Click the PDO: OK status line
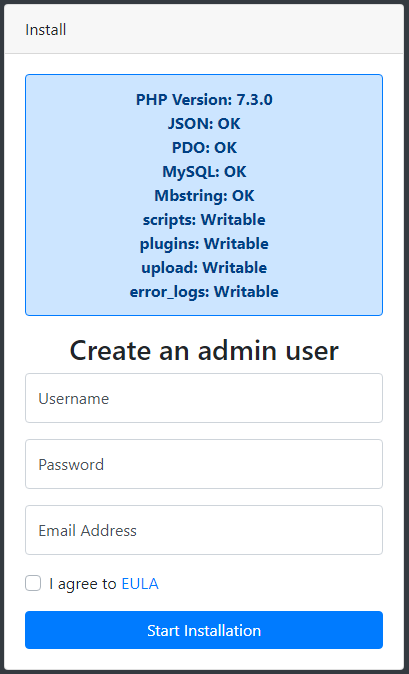This screenshot has height=674, width=409. tap(204, 148)
